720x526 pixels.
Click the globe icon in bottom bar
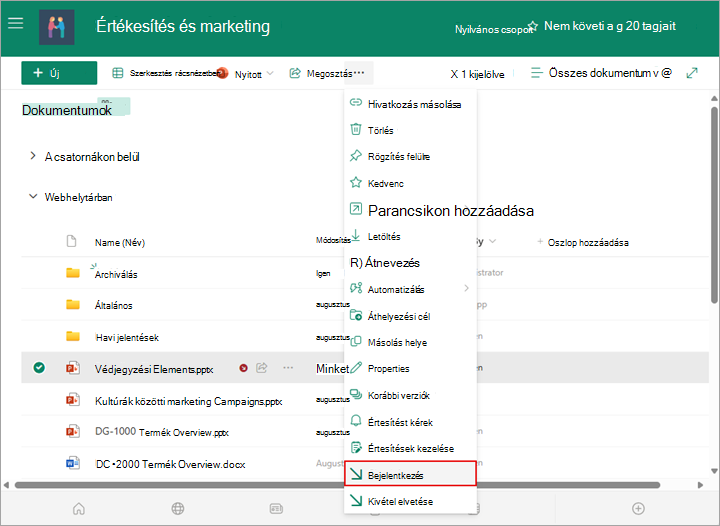coord(178,508)
